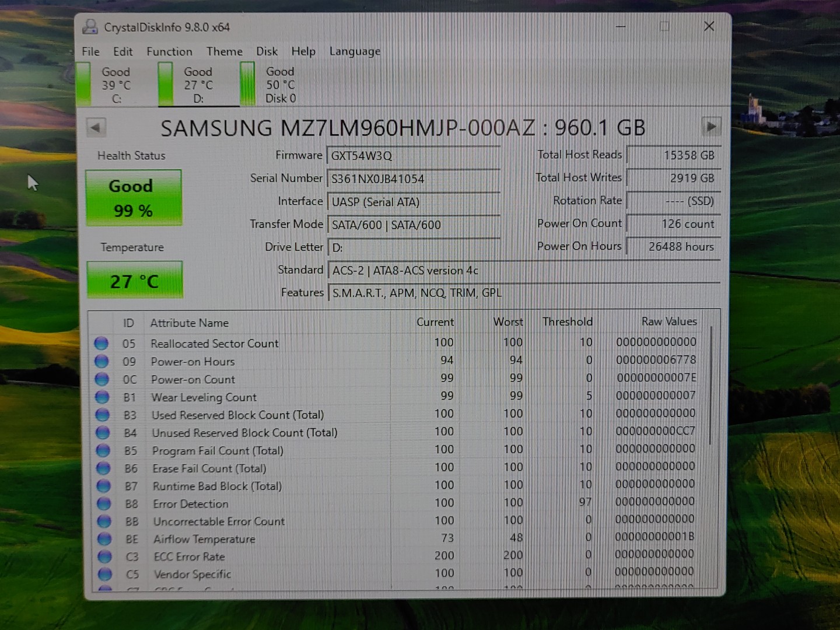The width and height of the screenshot is (840, 630).
Task: Click the Worst column header
Action: point(508,321)
